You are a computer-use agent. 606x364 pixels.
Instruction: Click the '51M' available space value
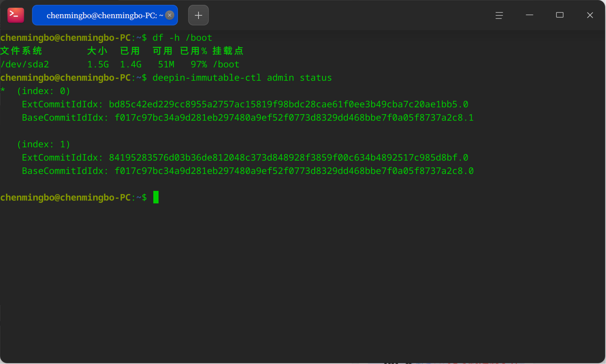(166, 65)
